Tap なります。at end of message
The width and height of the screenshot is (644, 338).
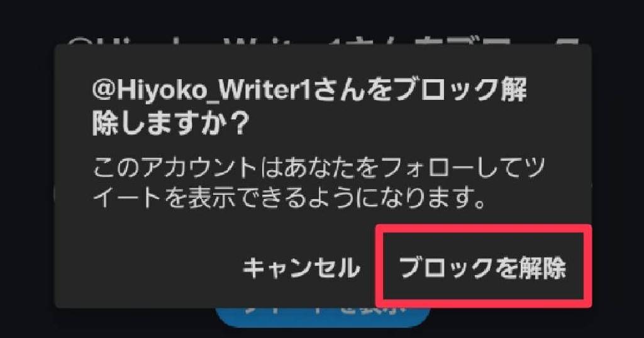[431, 199]
